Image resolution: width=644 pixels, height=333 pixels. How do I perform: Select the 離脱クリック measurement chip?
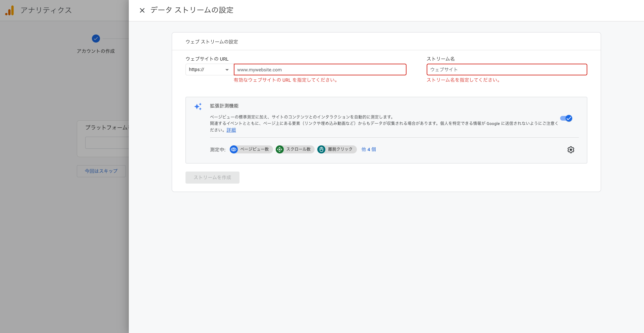click(x=339, y=149)
